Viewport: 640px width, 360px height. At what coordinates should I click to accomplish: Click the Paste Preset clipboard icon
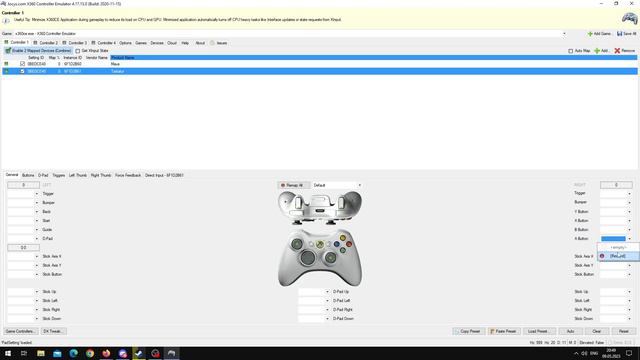[x=492, y=331]
